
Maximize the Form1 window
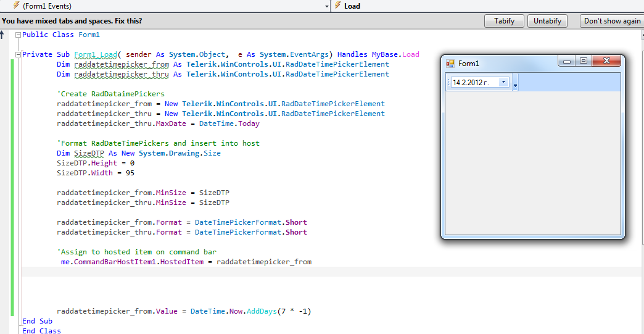coord(583,61)
